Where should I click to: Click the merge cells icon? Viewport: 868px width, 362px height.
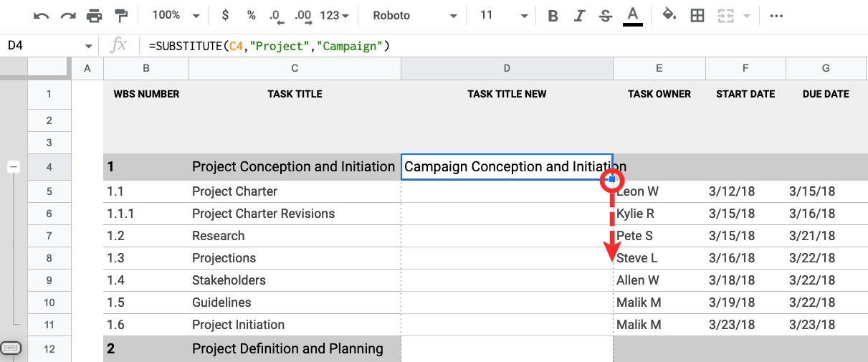click(726, 15)
